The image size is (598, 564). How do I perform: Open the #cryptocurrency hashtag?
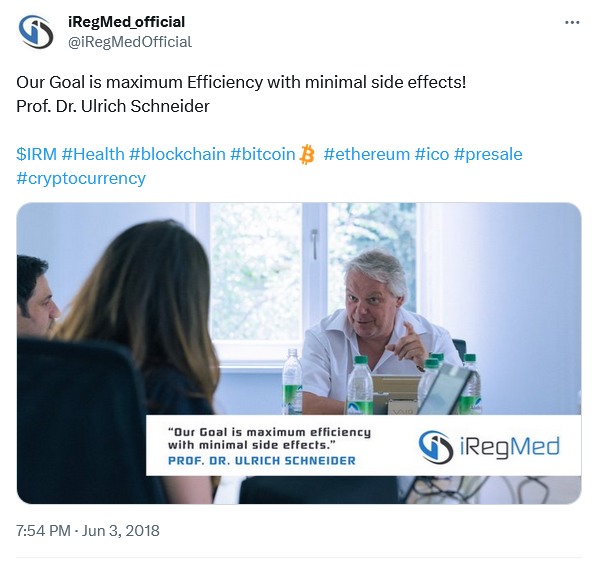[81, 178]
